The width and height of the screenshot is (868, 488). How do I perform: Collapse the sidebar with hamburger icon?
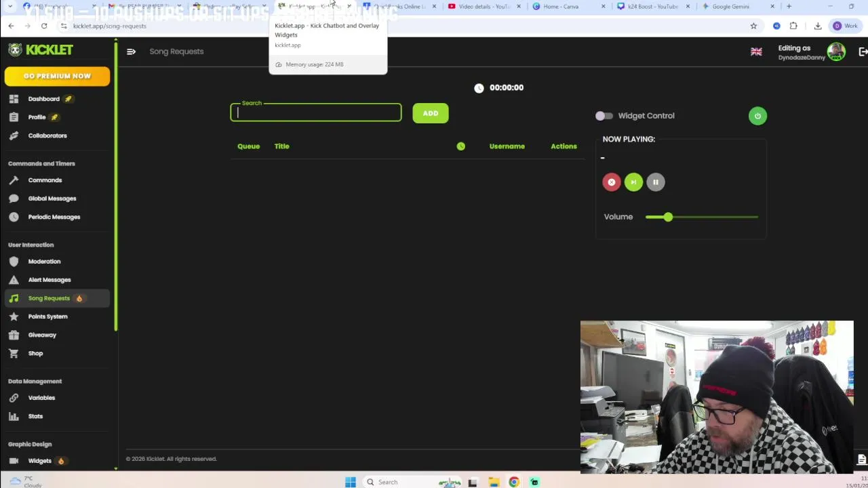(131, 52)
